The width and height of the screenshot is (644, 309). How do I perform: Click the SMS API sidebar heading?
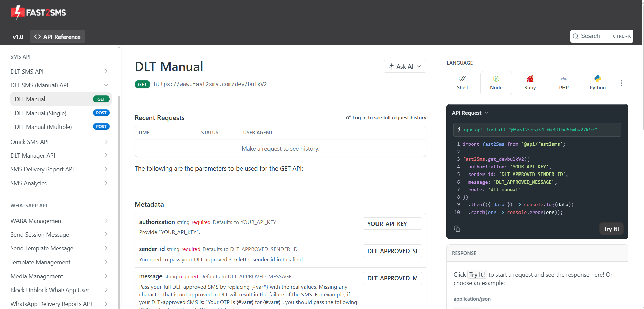click(x=21, y=57)
